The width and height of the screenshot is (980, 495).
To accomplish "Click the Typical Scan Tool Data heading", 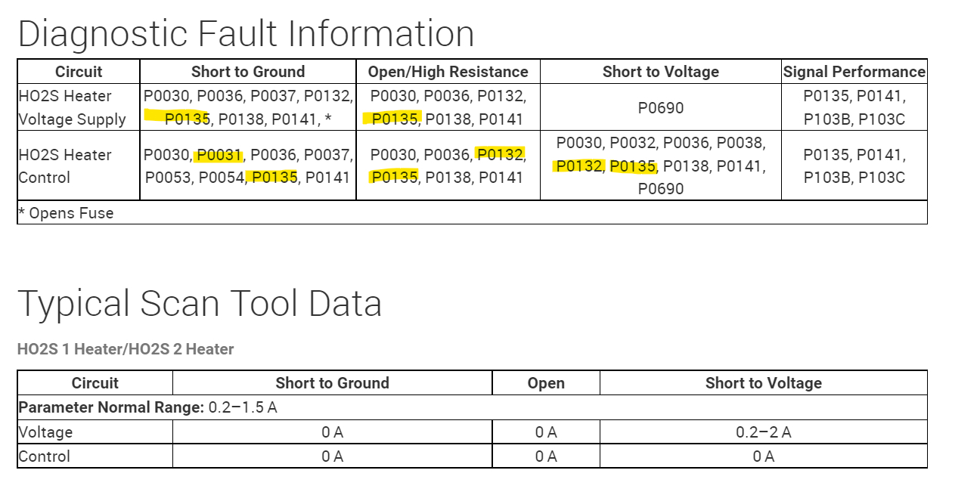I will pos(200,304).
